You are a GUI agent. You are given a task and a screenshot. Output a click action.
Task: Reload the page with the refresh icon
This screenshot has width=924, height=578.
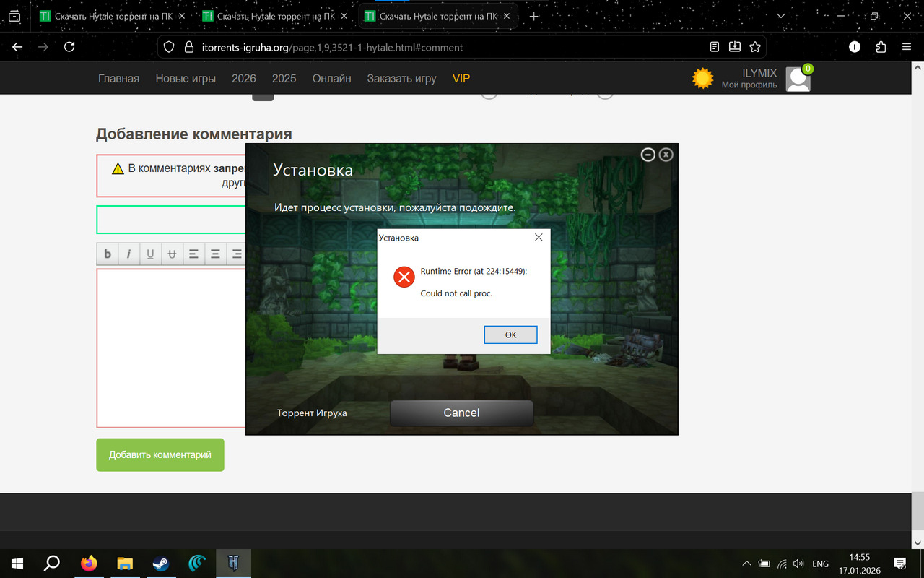(69, 47)
